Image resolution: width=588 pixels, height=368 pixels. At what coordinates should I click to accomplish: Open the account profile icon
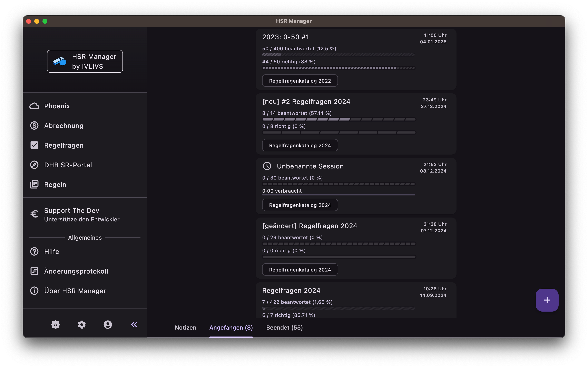tap(108, 324)
